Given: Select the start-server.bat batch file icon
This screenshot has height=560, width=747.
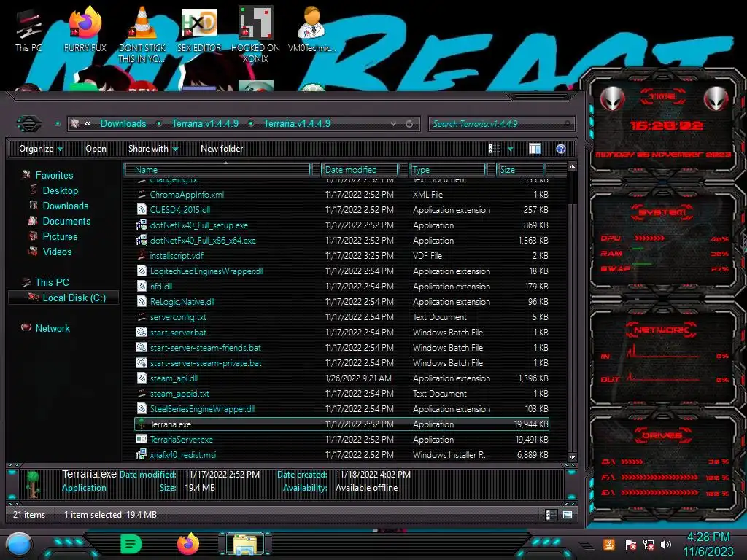Looking at the screenshot, I should [x=142, y=332].
